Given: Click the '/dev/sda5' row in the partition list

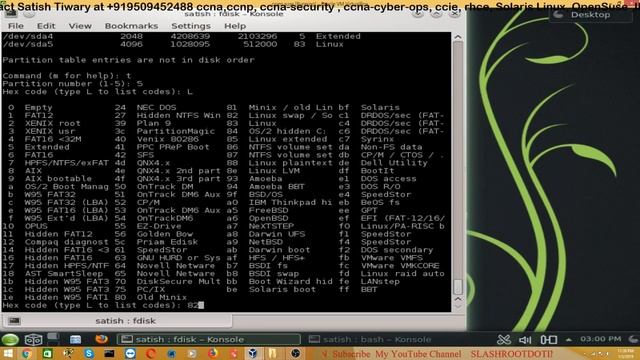Looking at the screenshot, I should (173, 44).
